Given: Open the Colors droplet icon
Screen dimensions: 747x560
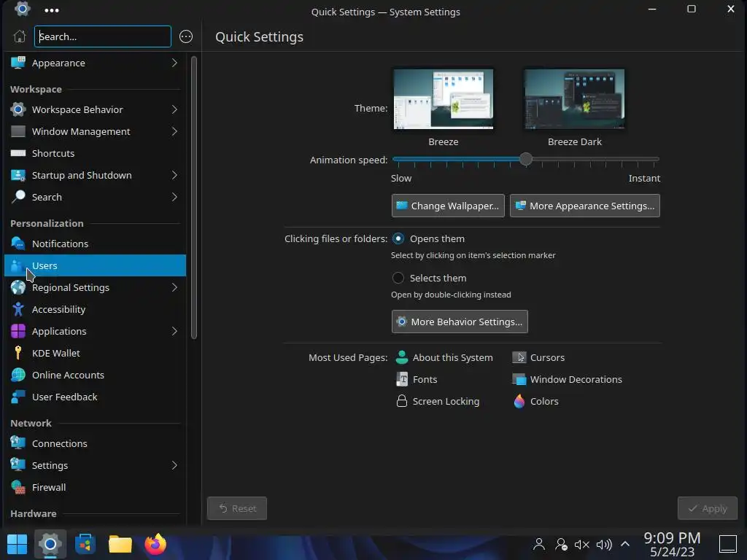Looking at the screenshot, I should [519, 401].
